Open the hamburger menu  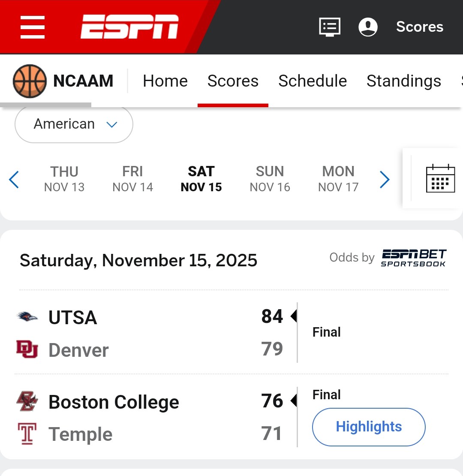click(33, 27)
